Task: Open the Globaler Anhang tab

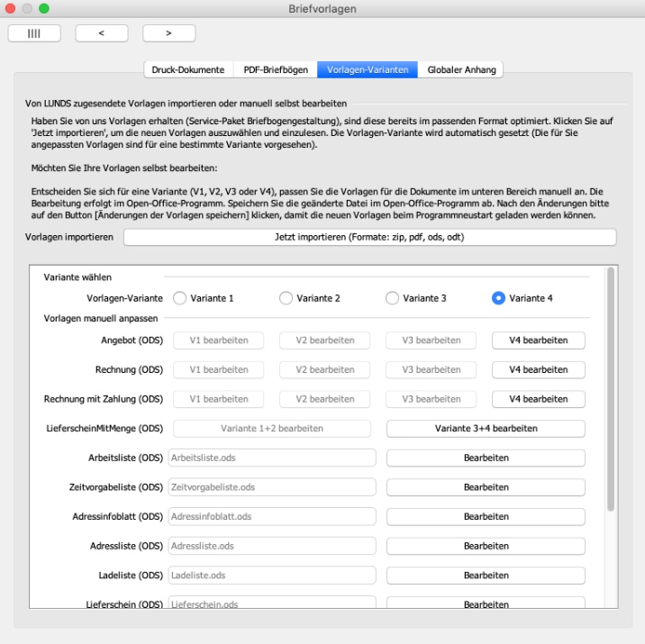Action: pos(460,69)
